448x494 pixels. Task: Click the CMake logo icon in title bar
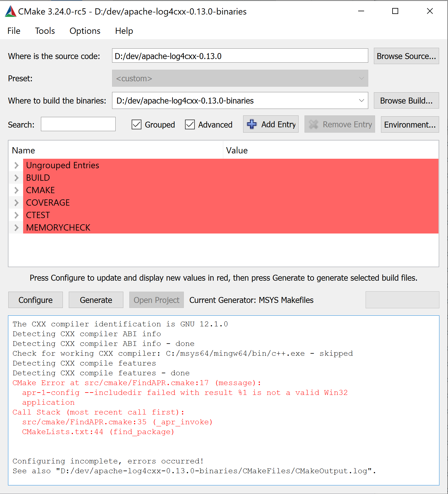pyautogui.click(x=11, y=12)
